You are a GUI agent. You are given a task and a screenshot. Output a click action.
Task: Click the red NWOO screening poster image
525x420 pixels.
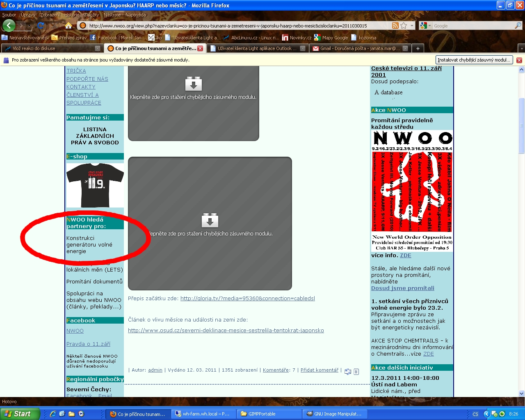tap(412, 191)
